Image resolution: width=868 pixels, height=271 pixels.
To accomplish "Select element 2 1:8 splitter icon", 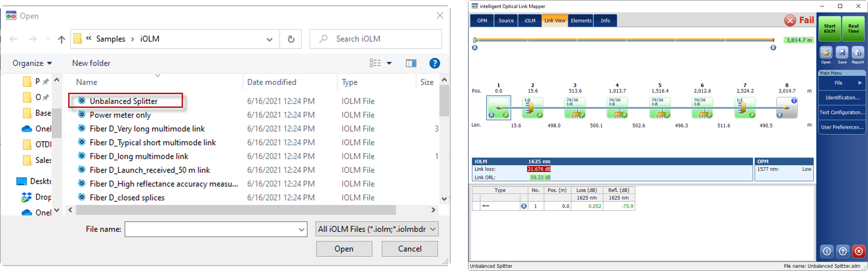I will tap(533, 107).
